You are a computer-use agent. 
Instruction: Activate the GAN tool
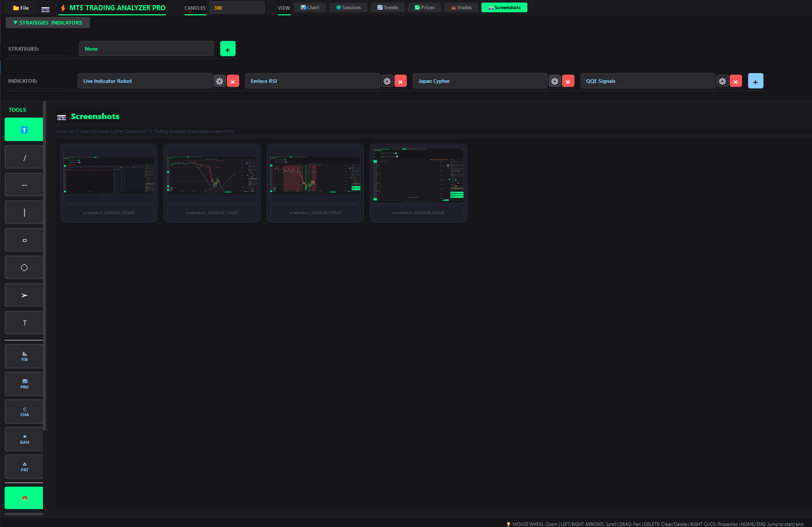click(24, 439)
